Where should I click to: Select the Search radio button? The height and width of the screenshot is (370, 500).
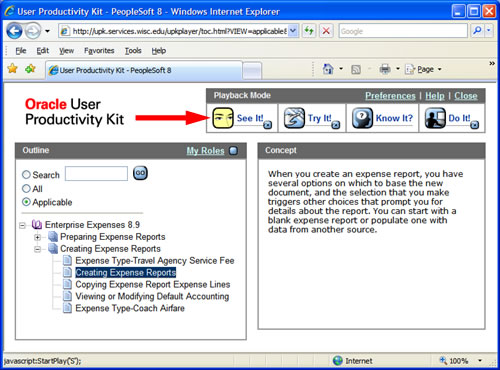[26, 175]
